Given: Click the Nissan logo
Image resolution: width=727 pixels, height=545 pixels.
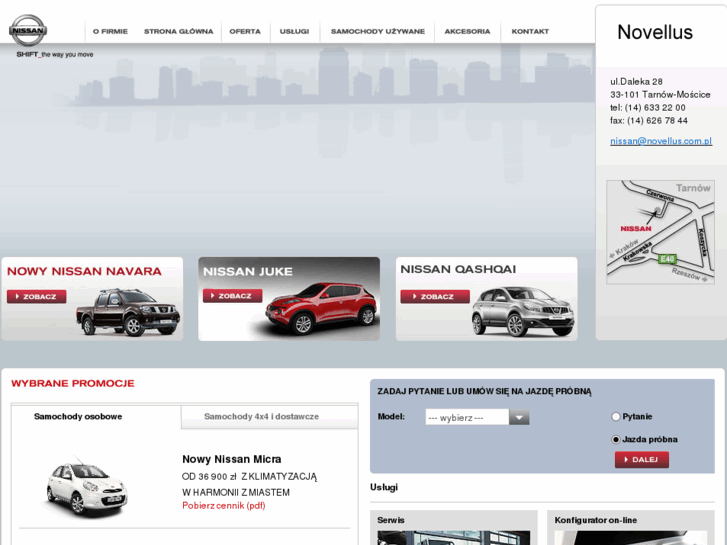Looking at the screenshot, I should tap(28, 30).
